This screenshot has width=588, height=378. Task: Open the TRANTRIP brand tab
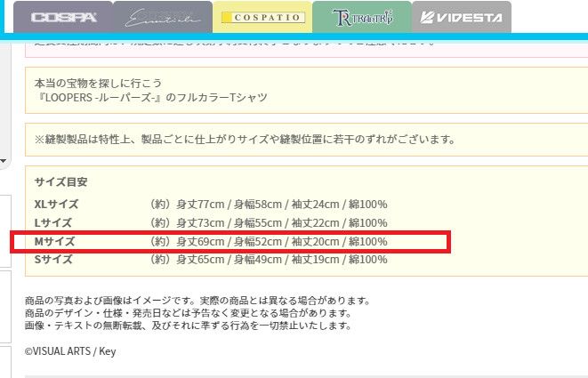tap(362, 17)
